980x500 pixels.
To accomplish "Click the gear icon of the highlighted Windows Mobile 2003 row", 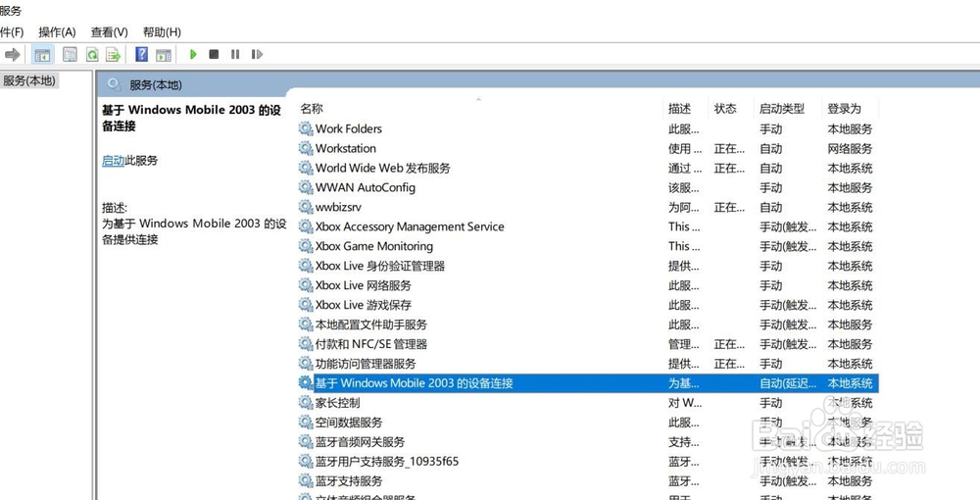I will 306,383.
